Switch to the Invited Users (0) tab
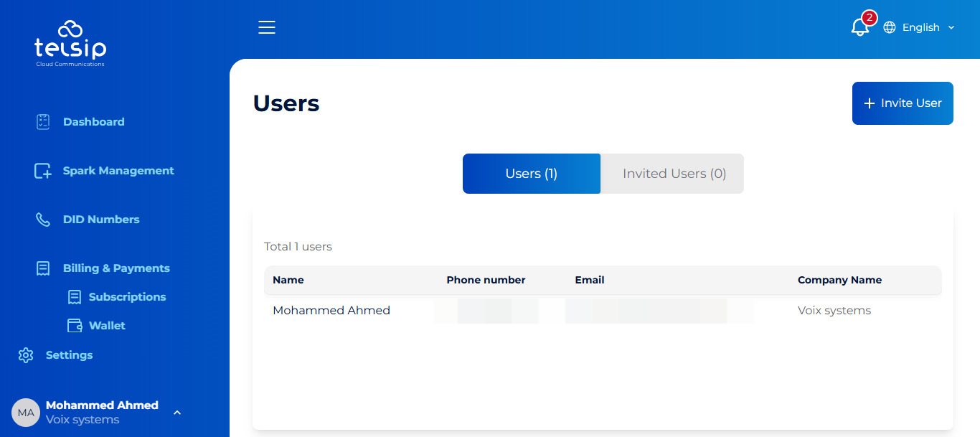Screen dimensions: 980x437 click(674, 174)
